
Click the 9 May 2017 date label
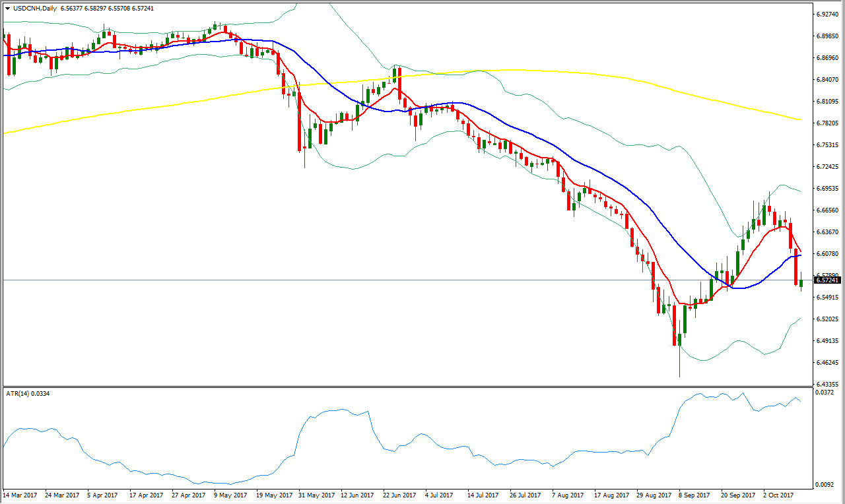click(229, 494)
